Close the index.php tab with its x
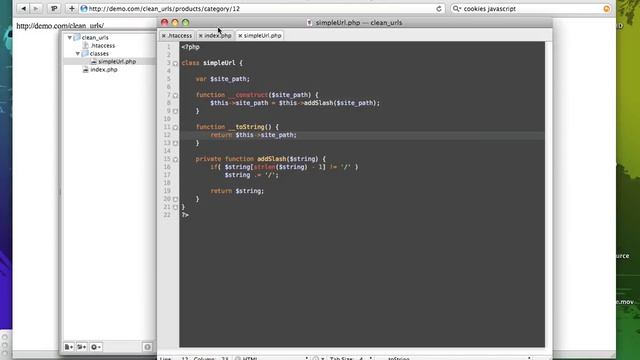This screenshot has width=640, height=360. click(x=200, y=36)
